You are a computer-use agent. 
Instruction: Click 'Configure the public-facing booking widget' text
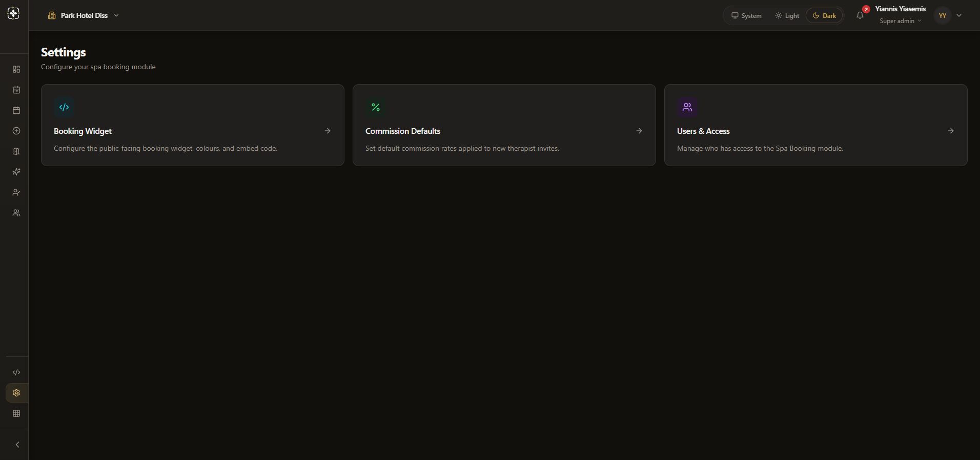[166, 148]
